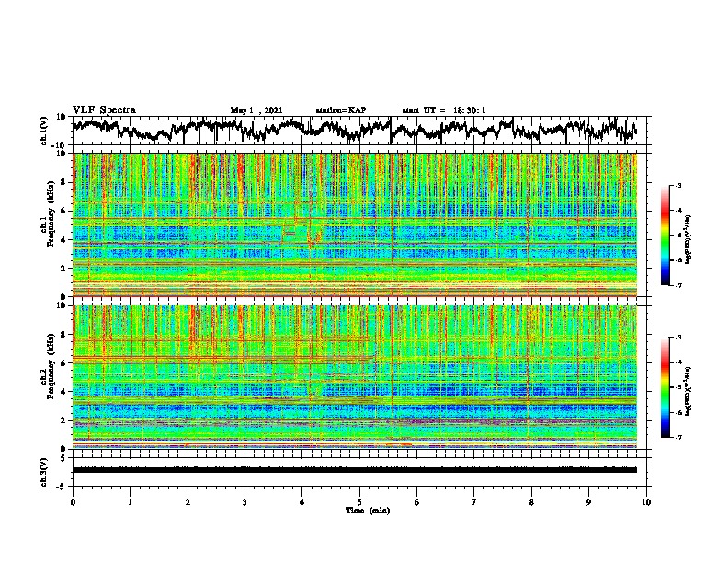Click inside the ch.1 spectrogram plot
The height and width of the screenshot is (563, 728).
tap(355, 224)
